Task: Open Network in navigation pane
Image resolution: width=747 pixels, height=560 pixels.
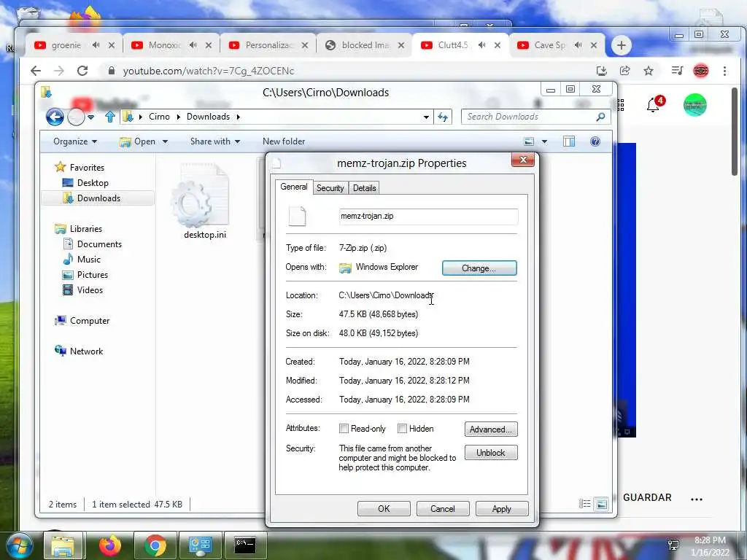Action: coord(79,351)
